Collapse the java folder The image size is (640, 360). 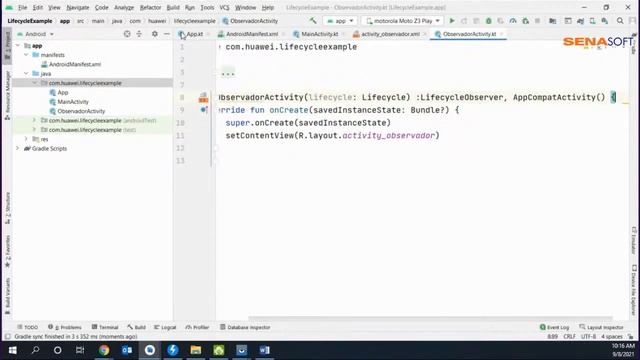point(26,73)
